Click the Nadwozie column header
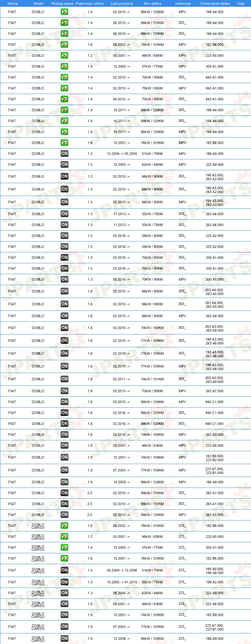 pyautogui.click(x=183, y=4)
